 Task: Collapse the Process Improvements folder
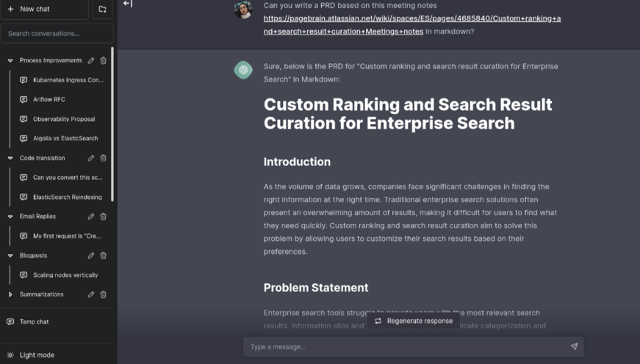tap(10, 61)
